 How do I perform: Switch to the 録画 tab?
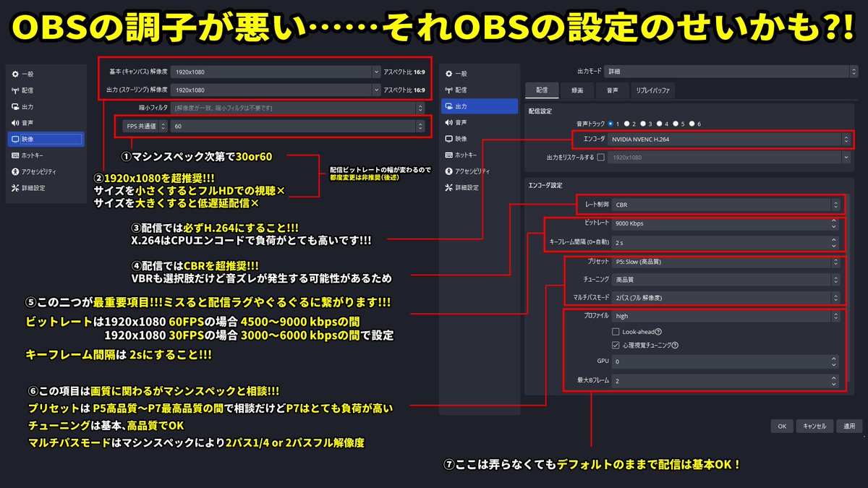point(577,90)
